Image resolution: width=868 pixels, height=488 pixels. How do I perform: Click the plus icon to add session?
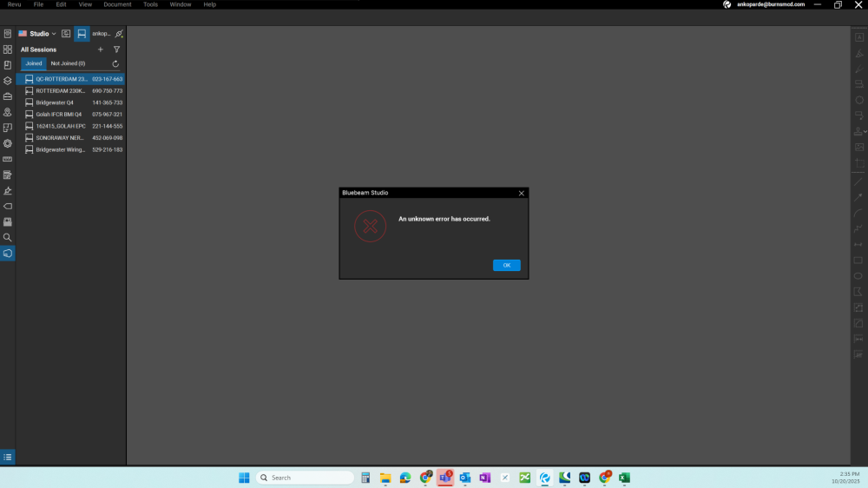pos(100,49)
